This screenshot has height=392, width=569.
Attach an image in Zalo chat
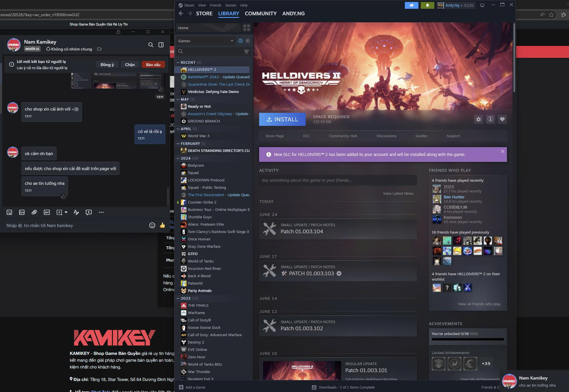[22, 212]
